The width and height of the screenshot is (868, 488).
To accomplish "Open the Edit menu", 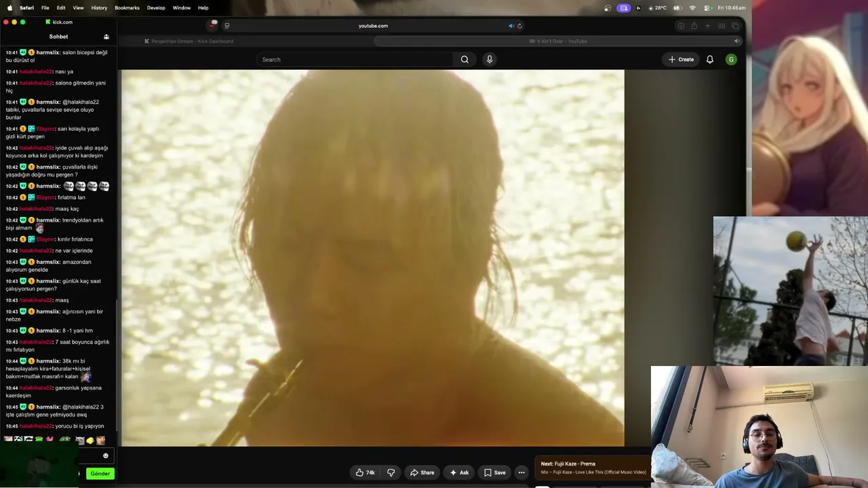I will tap(61, 7).
